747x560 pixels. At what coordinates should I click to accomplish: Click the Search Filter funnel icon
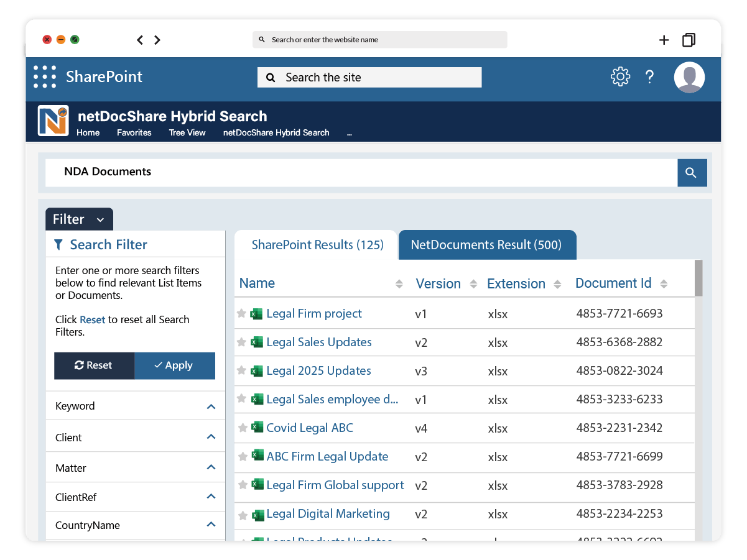[x=58, y=245]
